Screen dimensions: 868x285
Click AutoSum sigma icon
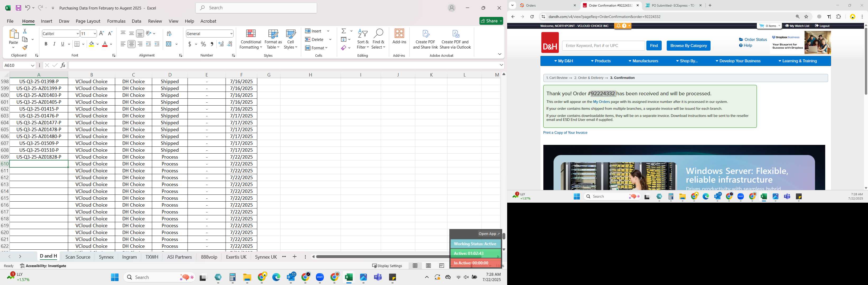[344, 31]
